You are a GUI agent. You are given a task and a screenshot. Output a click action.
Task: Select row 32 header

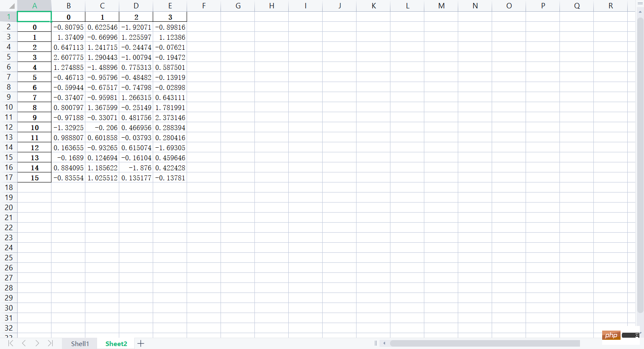(x=9, y=328)
